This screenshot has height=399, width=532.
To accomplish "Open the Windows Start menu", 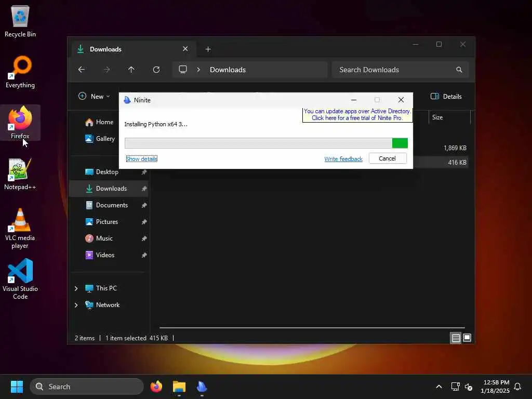I will [x=17, y=387].
